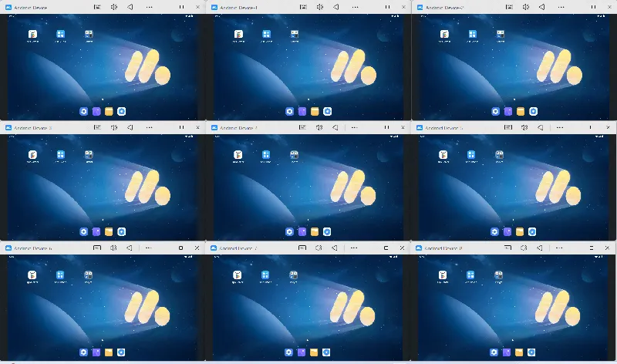Viewport: 617px width, 364px height.
Task: Lower the volume on Android Device-1
Action: pyautogui.click(x=334, y=6)
